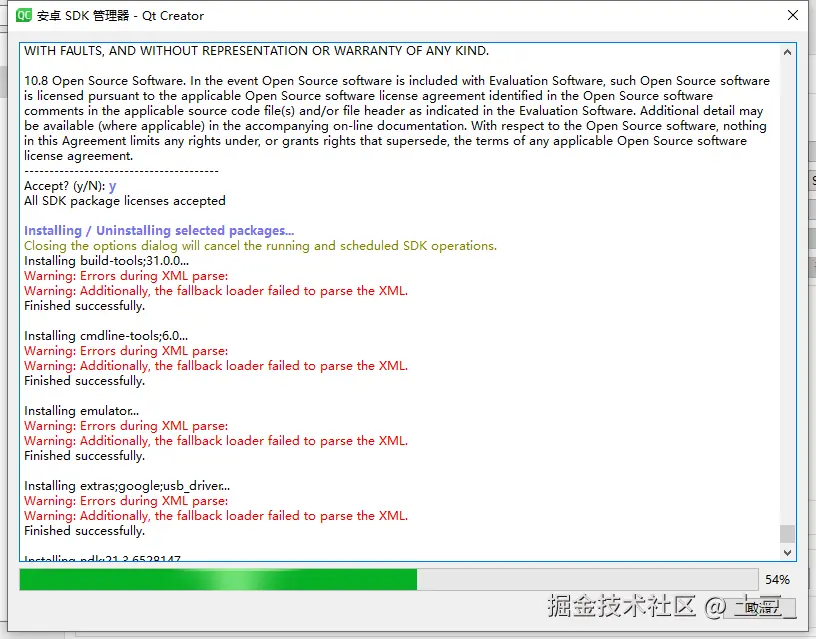
Task: Click the scrollbar up arrow
Action: [x=787, y=52]
